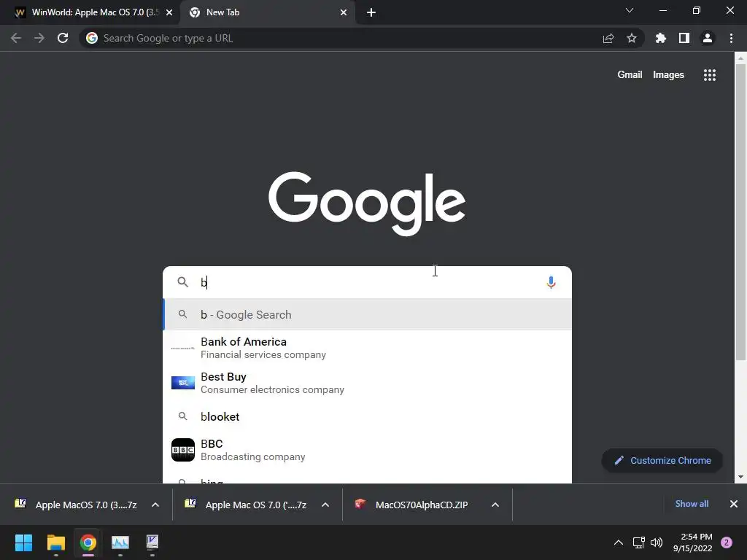Select 'b - Google Search' suggestion
The width and height of the screenshot is (747, 560).
point(368,314)
